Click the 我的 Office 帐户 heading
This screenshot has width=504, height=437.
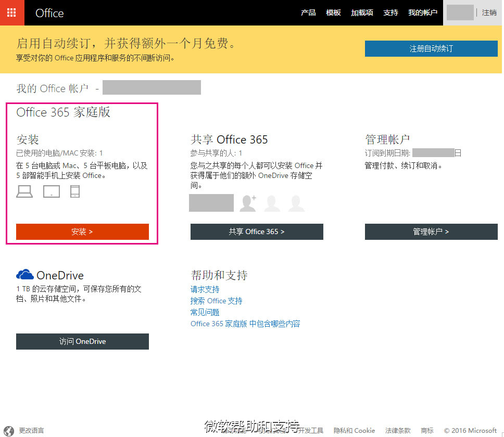(x=53, y=88)
